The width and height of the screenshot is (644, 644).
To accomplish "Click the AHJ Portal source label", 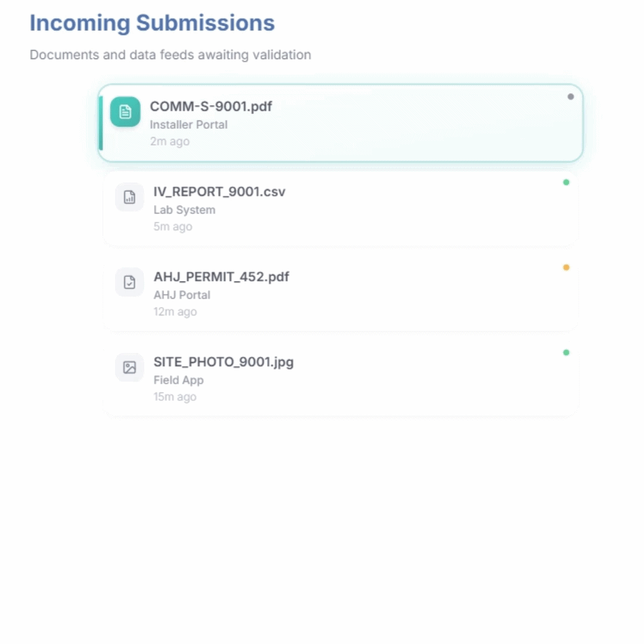I will point(182,295).
